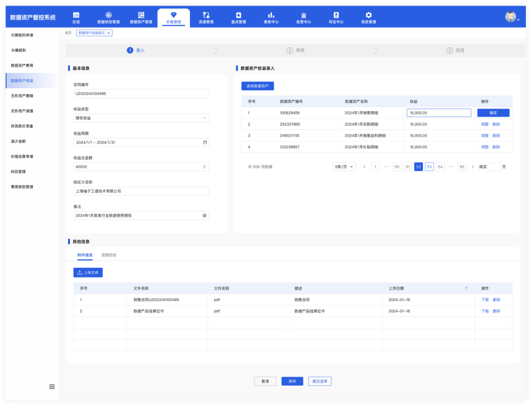Image resolution: width=532 pixels, height=406 pixels.
Task: Open the calendar icon in 收益周期 field
Action: coord(205,143)
